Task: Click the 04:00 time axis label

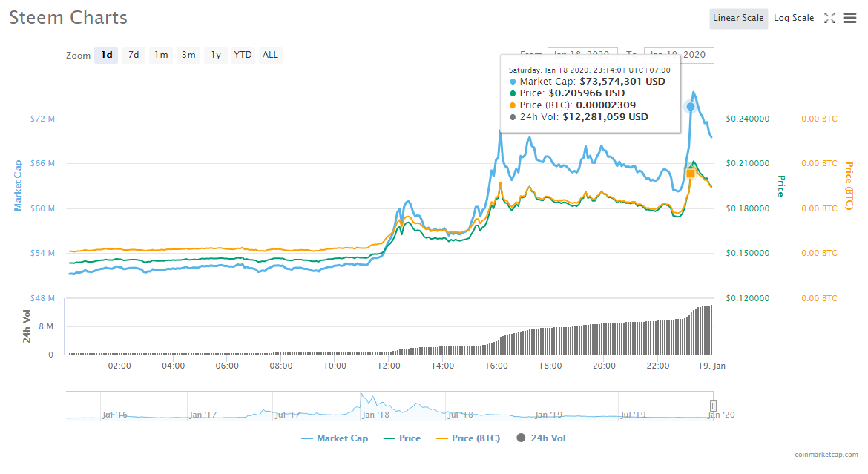Action: (174, 366)
